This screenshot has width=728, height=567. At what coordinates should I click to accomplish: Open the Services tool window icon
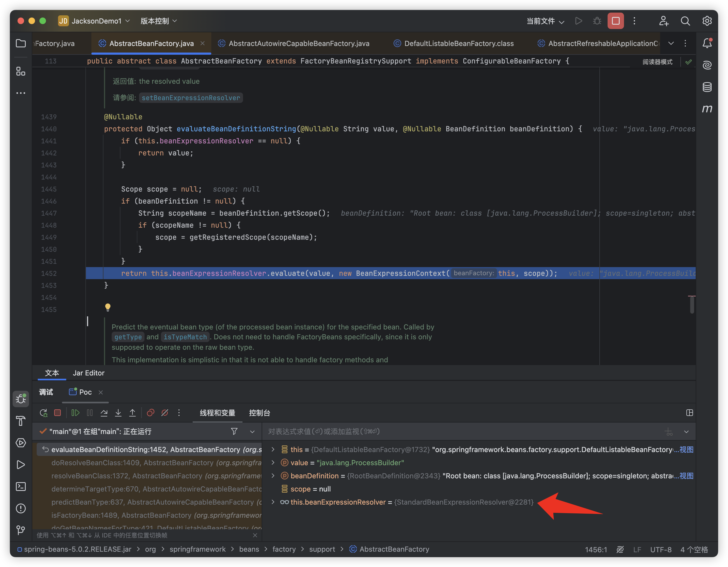pos(21,443)
